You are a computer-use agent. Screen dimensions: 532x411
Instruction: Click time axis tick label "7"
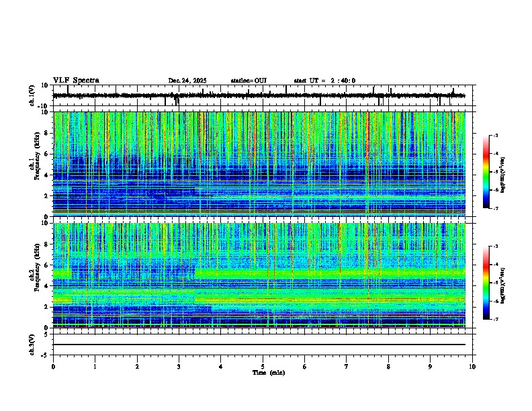pyautogui.click(x=347, y=367)
